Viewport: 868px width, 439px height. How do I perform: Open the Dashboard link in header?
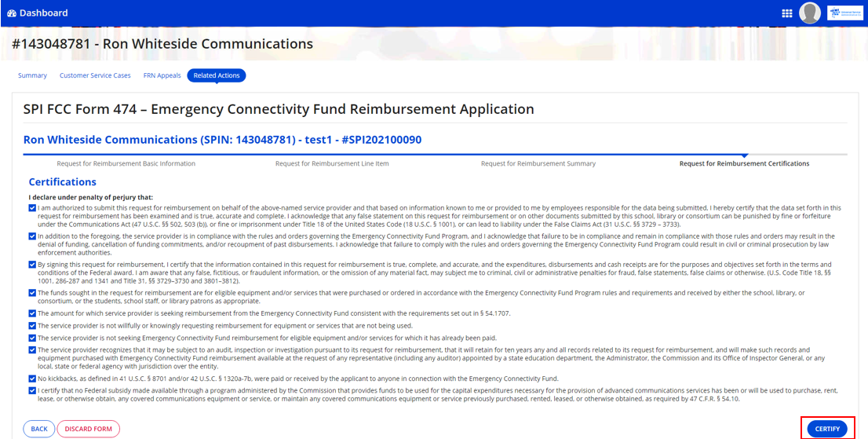(x=43, y=13)
